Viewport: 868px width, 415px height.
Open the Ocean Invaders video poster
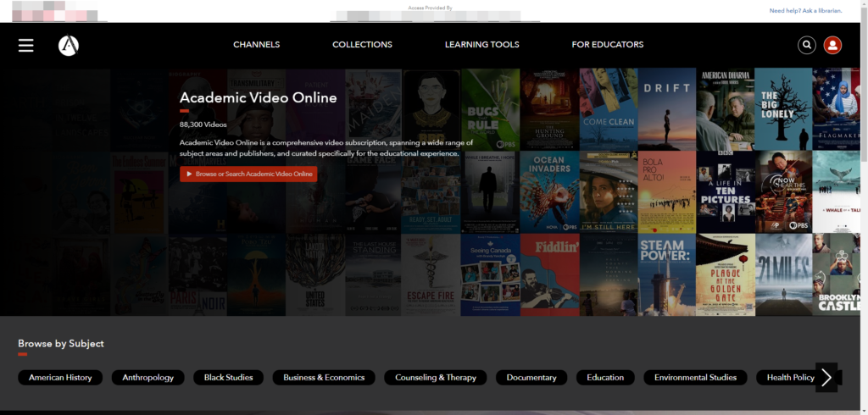(548, 191)
